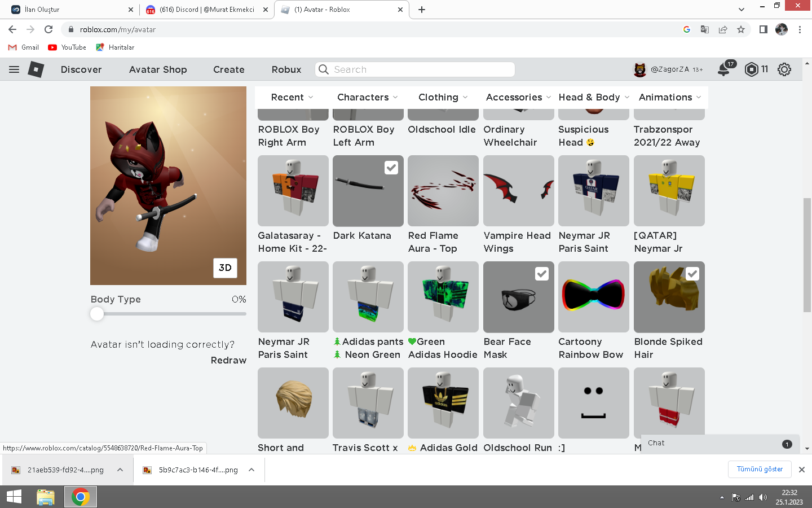Click the Redraw link

point(228,360)
